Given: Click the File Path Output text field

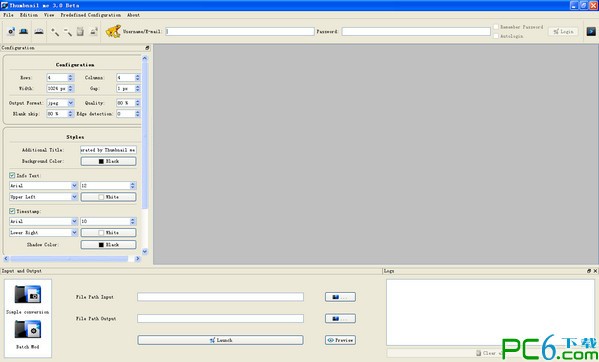Looking at the screenshot, I should (220, 318).
